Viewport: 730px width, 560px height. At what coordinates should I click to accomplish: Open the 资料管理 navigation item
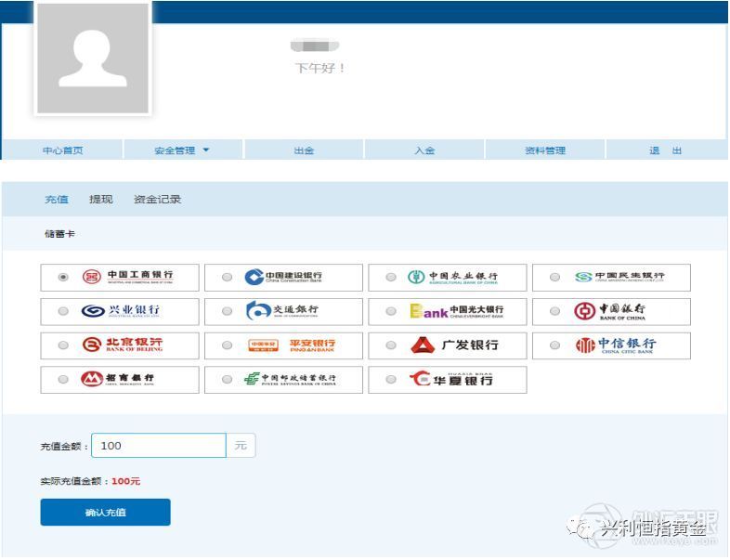[x=545, y=150]
